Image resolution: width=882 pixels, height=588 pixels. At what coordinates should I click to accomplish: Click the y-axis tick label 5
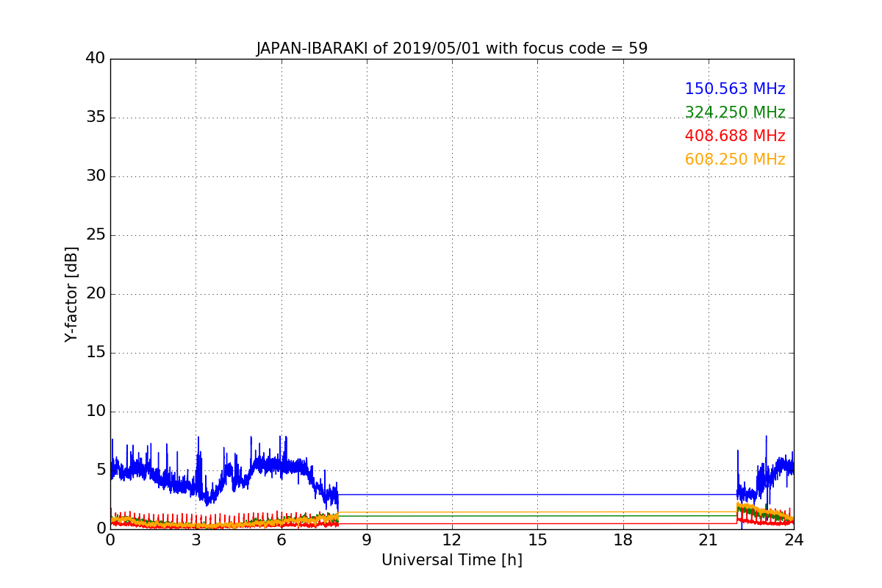tap(101, 470)
